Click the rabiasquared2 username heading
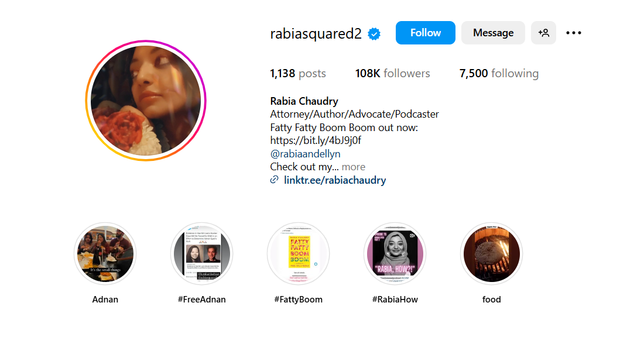This screenshot has width=644, height=337. click(x=316, y=34)
